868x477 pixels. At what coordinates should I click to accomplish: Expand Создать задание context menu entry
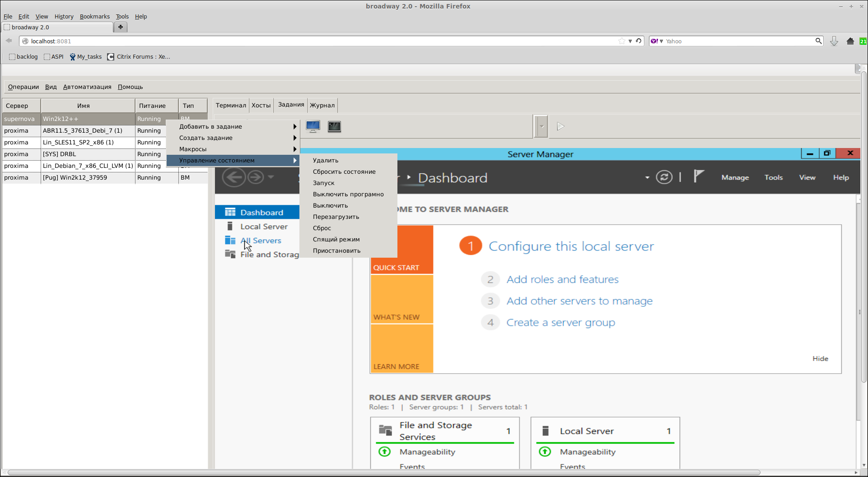tap(233, 138)
